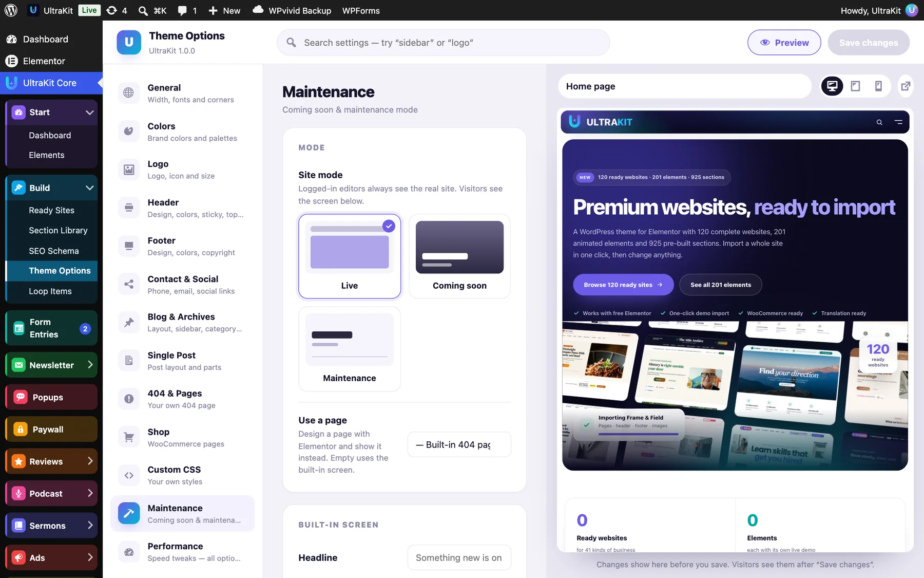
Task: Open the Use a page dropdown
Action: 459,444
